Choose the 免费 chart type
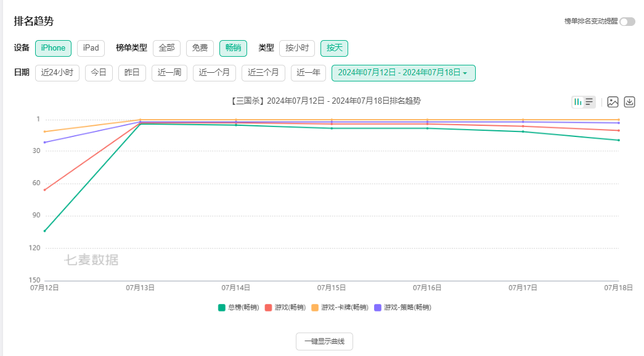Image resolution: width=644 pixels, height=356 pixels. (200, 48)
